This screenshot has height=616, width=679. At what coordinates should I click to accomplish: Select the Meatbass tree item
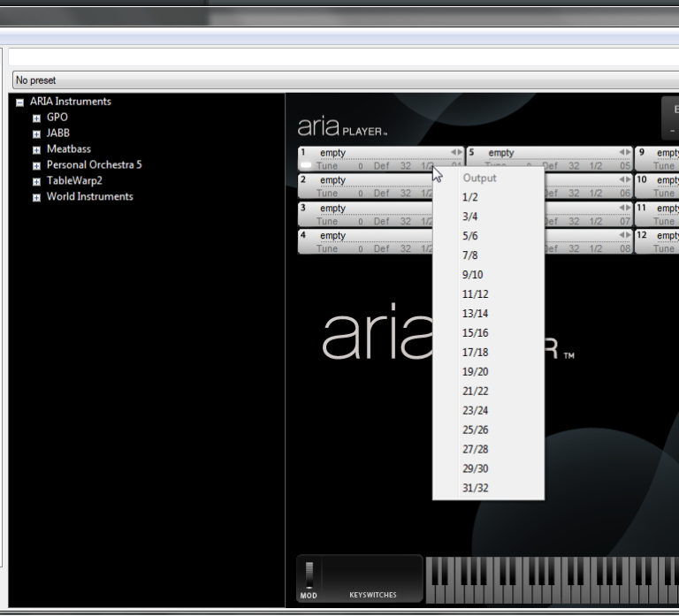point(68,149)
